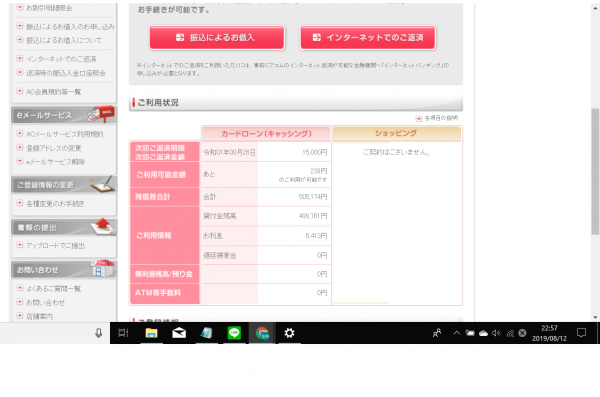
Task: Select the ショッピング tab
Action: (396, 133)
